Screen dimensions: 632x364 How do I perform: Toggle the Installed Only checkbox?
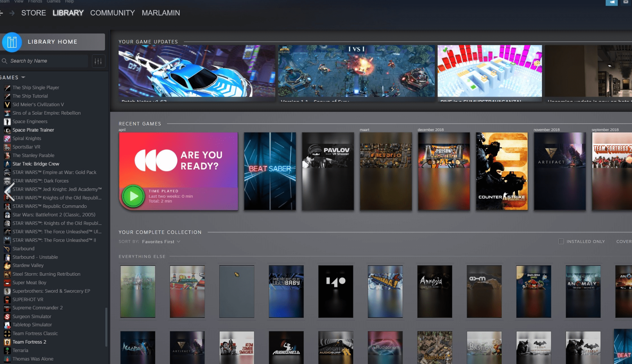pos(561,241)
